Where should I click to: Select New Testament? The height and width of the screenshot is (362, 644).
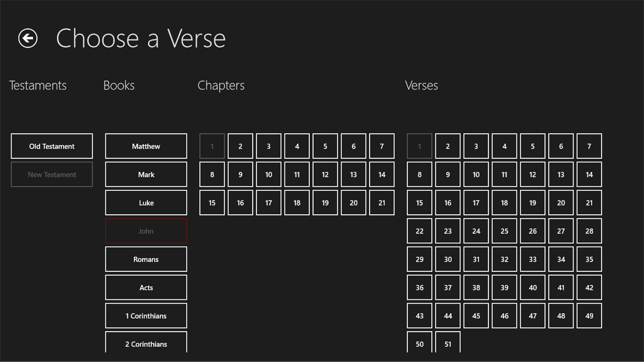click(x=52, y=174)
